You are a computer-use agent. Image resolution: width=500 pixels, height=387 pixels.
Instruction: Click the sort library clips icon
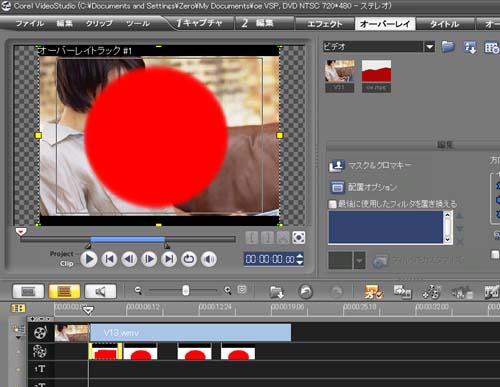pos(470,47)
